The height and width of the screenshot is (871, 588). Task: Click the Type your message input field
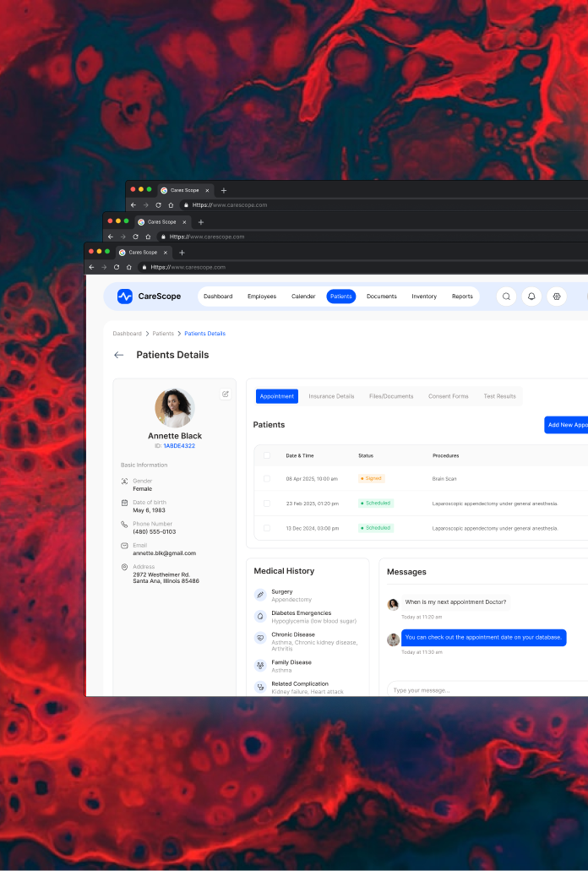[x=482, y=690]
